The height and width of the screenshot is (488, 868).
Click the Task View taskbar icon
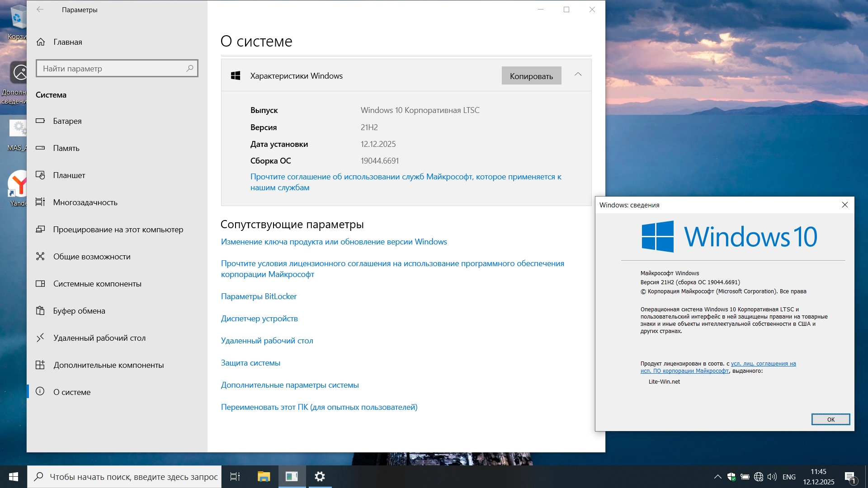tap(235, 477)
